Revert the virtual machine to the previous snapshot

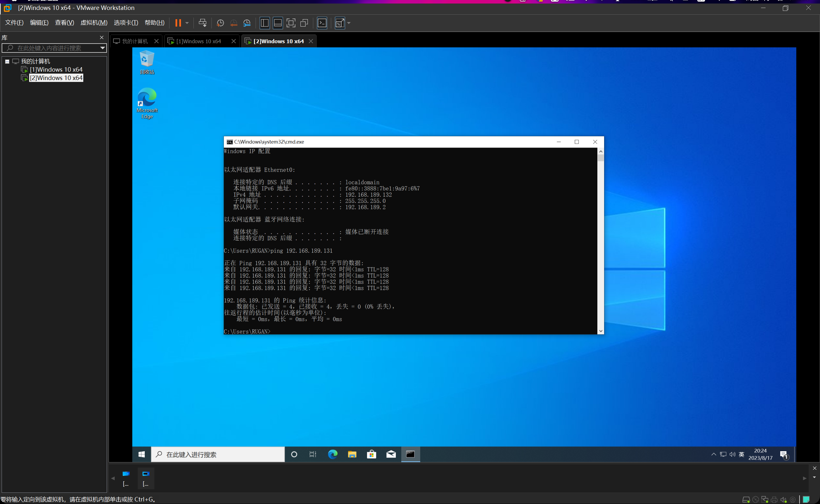click(x=234, y=23)
